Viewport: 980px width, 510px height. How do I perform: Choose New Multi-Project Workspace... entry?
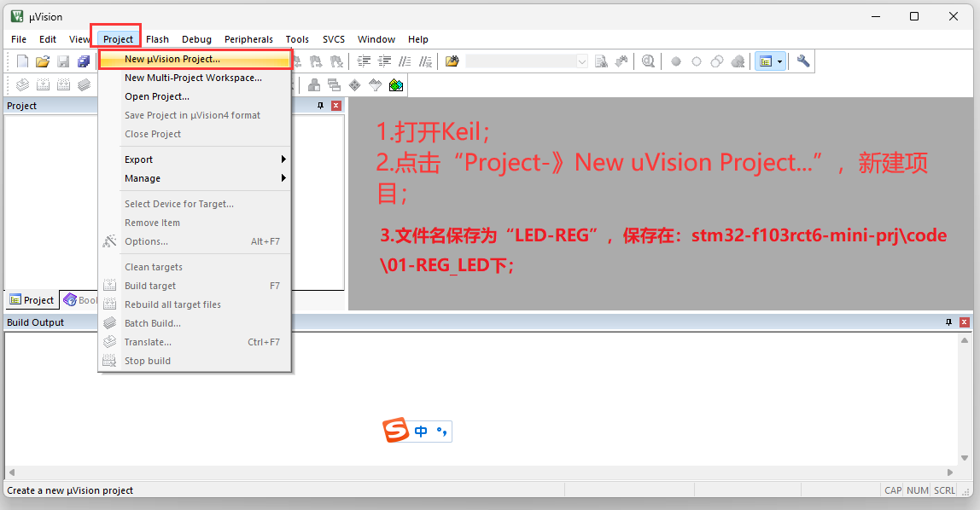[195, 78]
